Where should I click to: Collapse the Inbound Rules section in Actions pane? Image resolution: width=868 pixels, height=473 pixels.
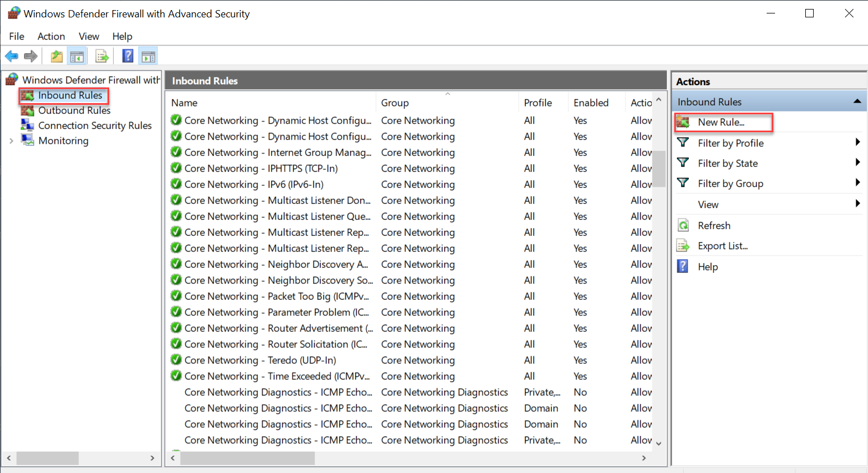click(857, 101)
